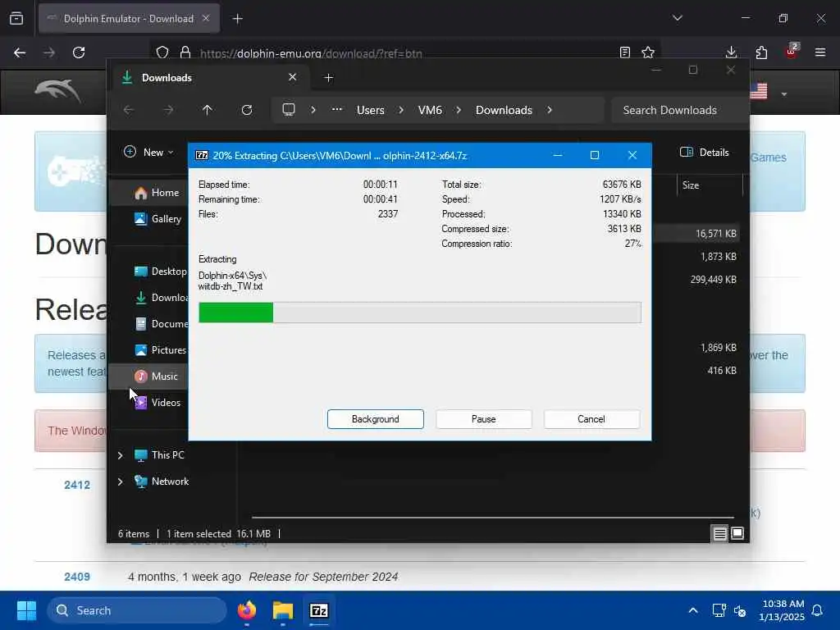Screen dimensions: 840x630
Task: Click the Search Downloads field
Action: click(679, 110)
